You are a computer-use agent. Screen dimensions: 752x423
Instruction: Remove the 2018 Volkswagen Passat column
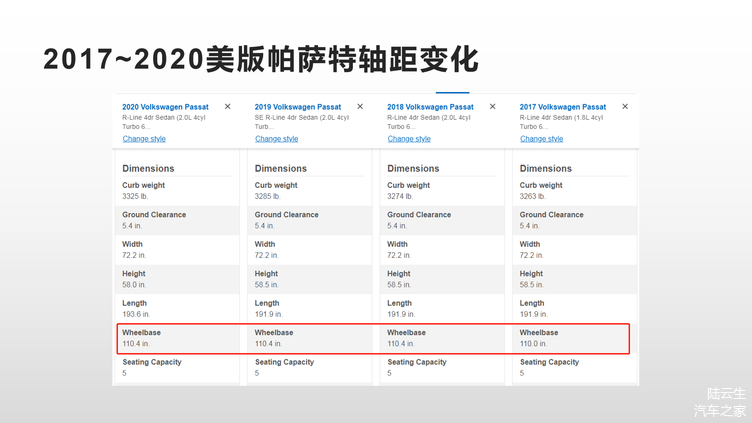pos(493,106)
